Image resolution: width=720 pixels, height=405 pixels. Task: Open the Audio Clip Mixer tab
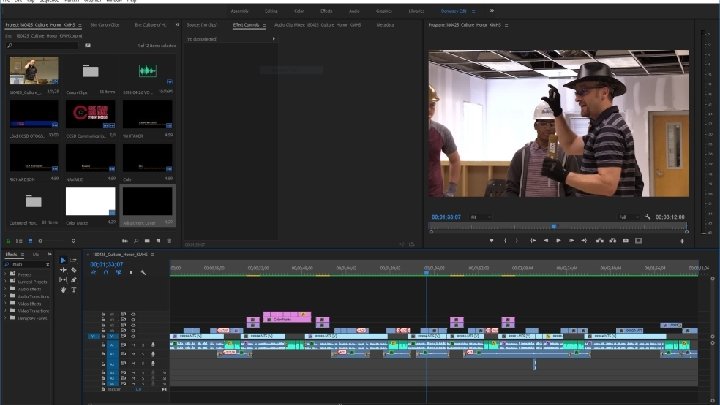click(x=317, y=25)
